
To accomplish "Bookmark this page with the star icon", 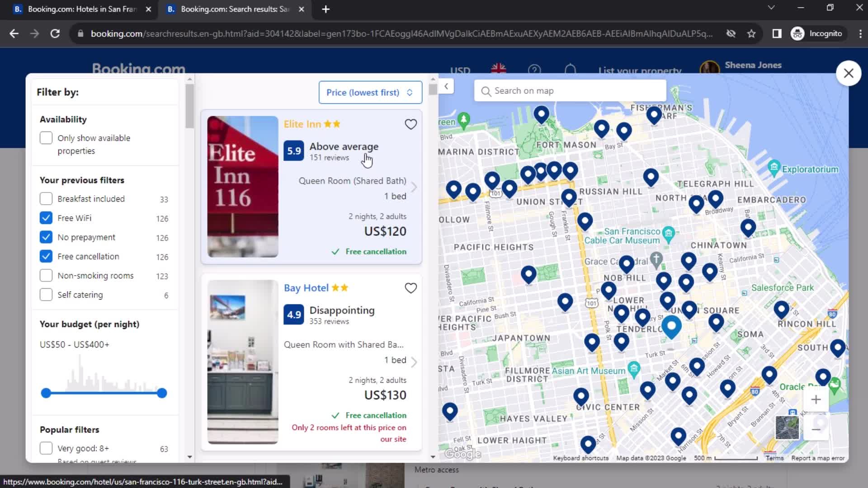I will point(751,33).
